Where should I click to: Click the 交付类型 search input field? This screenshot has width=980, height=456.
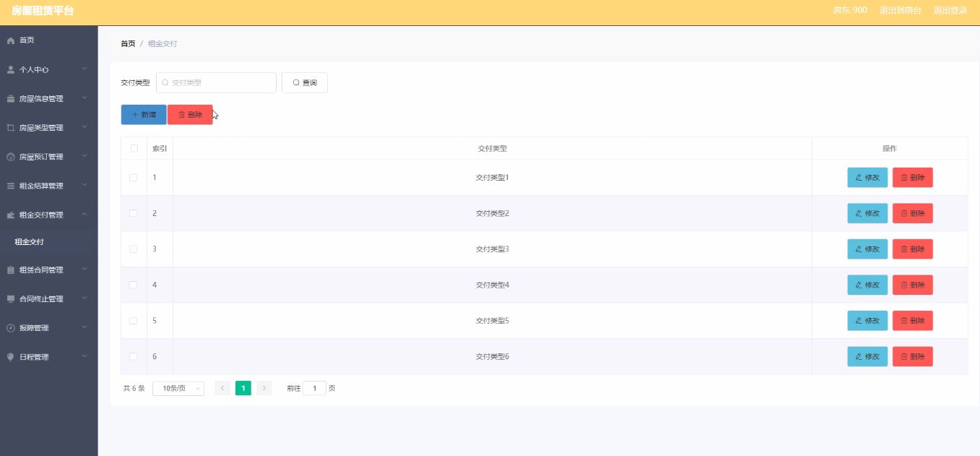click(216, 83)
